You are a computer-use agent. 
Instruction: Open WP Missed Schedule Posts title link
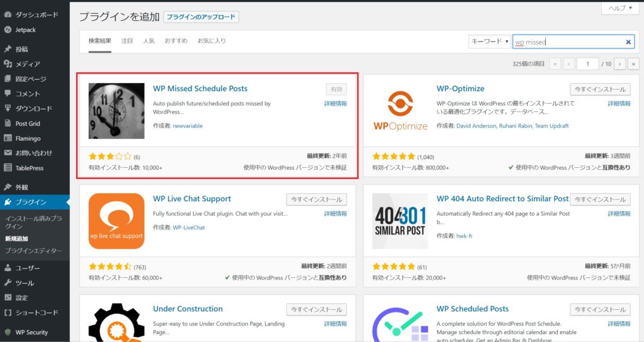[200, 89]
